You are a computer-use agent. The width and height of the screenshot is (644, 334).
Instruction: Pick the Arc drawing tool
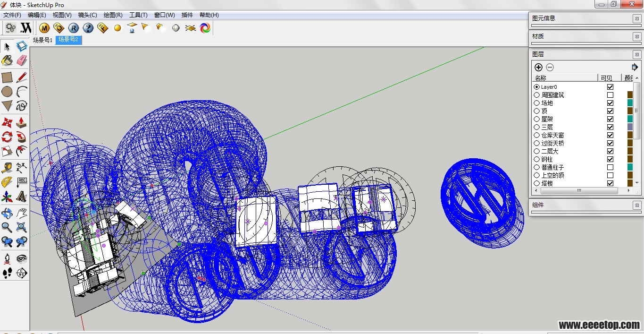(21, 91)
